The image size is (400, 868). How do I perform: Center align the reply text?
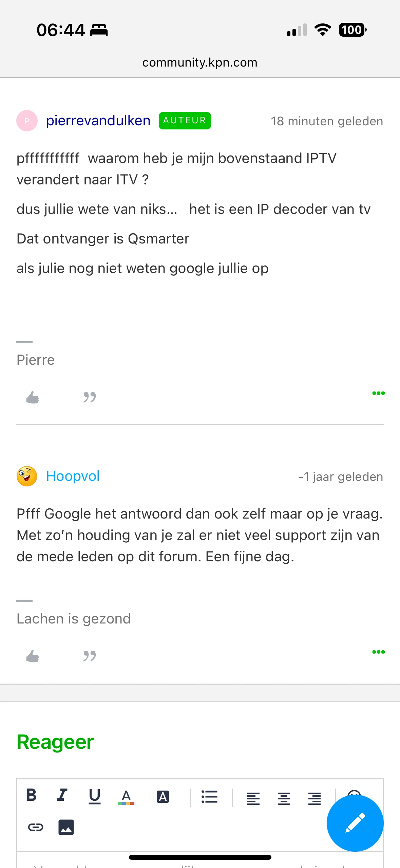tap(284, 798)
